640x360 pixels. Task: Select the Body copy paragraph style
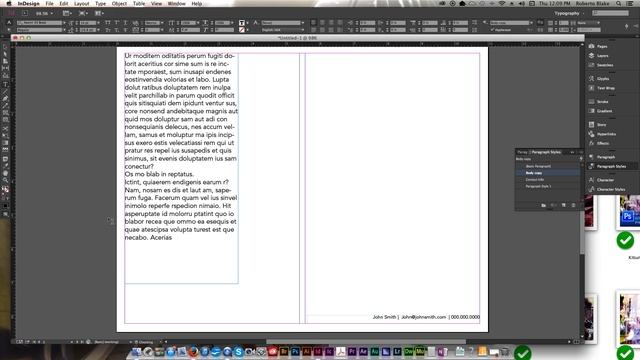pos(548,173)
